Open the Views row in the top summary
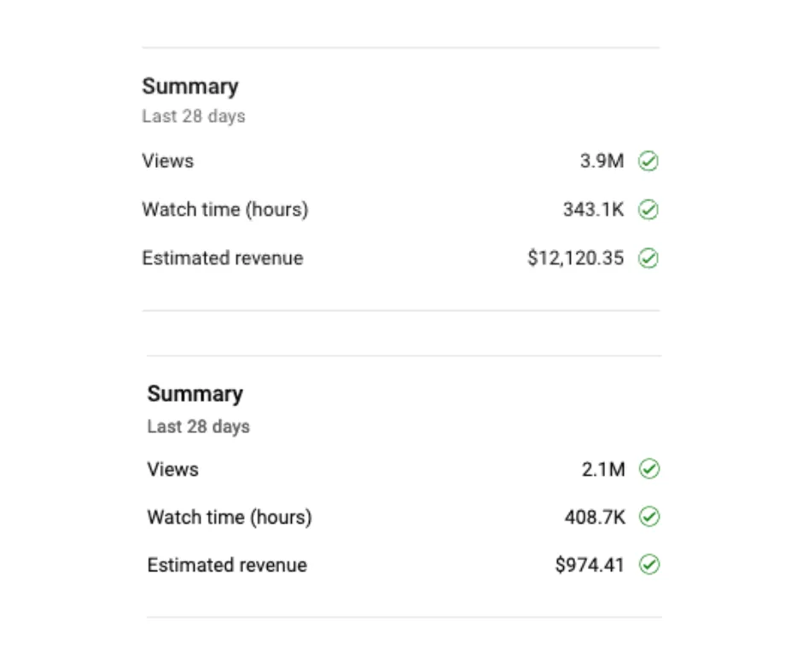The width and height of the screenshot is (802, 672). click(400, 161)
